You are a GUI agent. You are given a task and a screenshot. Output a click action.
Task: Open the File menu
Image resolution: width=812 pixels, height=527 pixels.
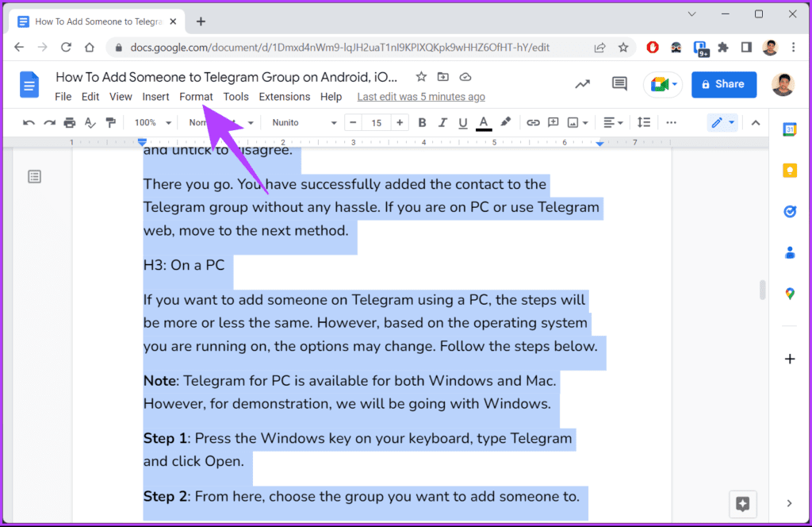coord(63,96)
